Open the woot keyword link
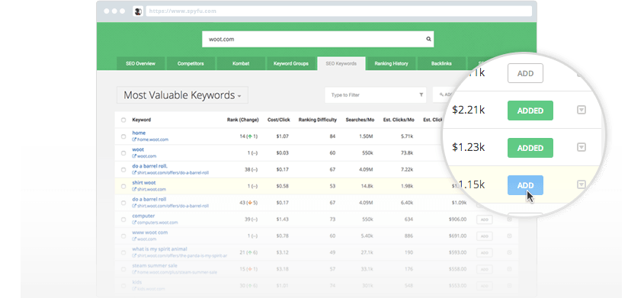This screenshot has height=298, width=644. coord(138,149)
